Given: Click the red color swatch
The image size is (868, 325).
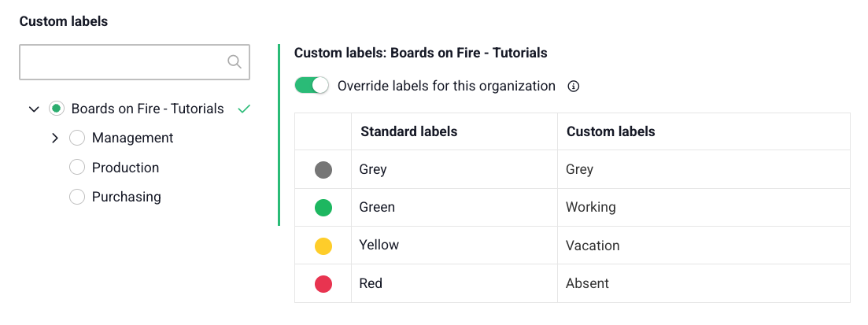Looking at the screenshot, I should tap(323, 284).
